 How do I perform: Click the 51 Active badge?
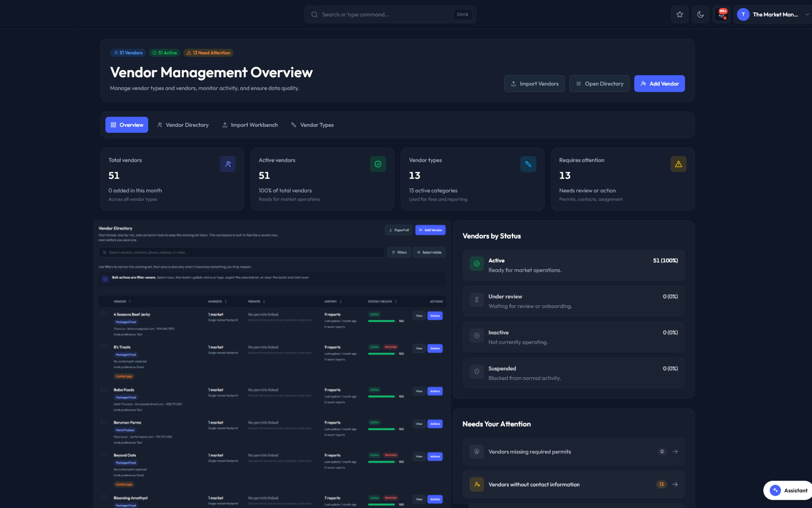(165, 53)
